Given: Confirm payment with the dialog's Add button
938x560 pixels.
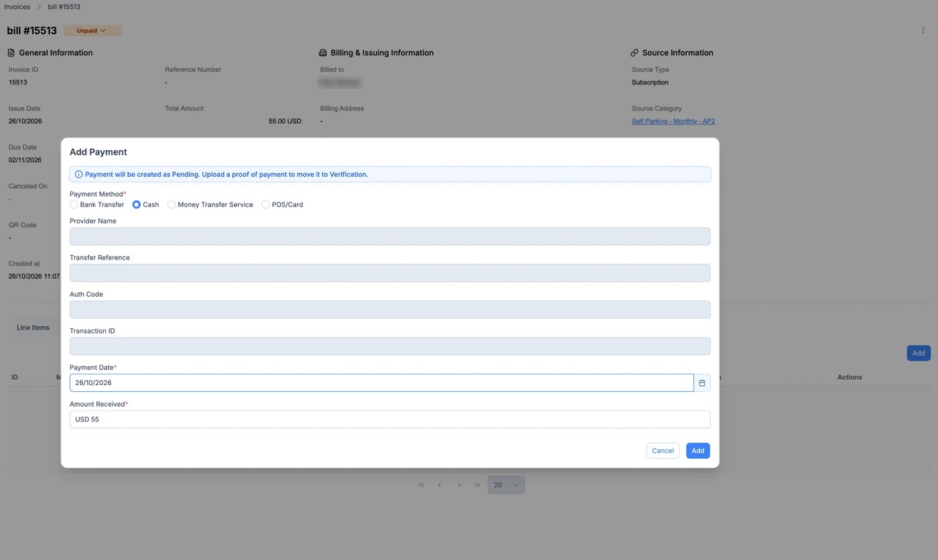Looking at the screenshot, I should pos(697,451).
